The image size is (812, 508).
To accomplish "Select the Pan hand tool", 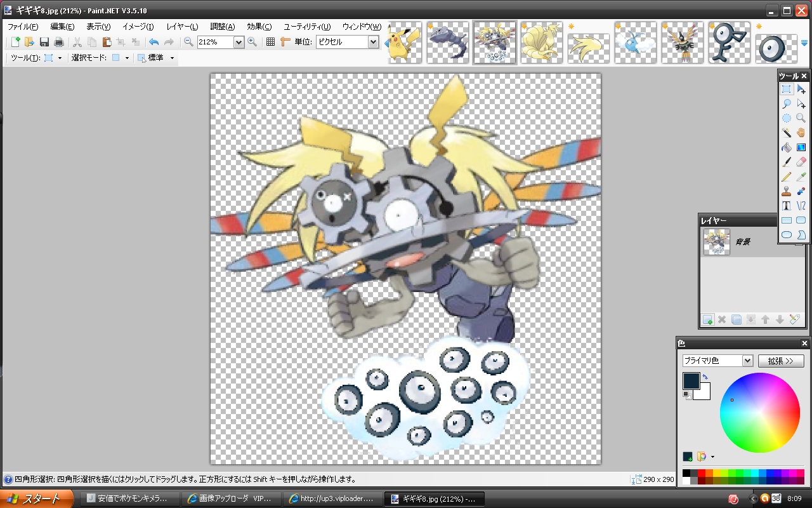I will [x=801, y=133].
